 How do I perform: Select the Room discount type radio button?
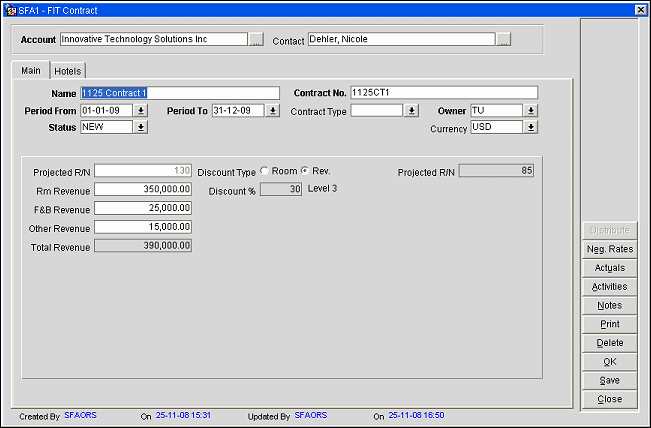(264, 171)
